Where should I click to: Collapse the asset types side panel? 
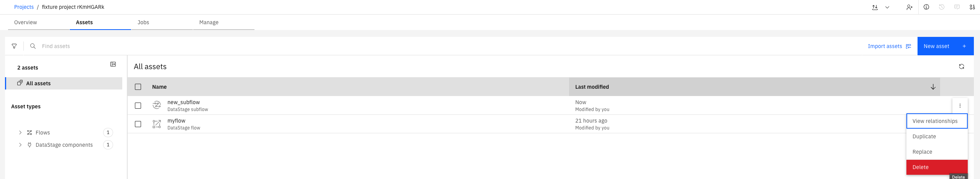pyautogui.click(x=113, y=64)
